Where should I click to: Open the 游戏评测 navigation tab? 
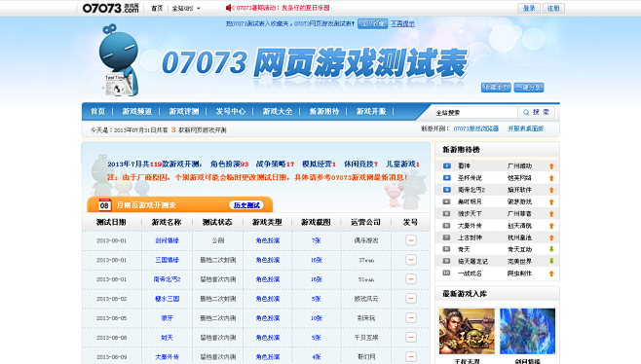tap(184, 111)
